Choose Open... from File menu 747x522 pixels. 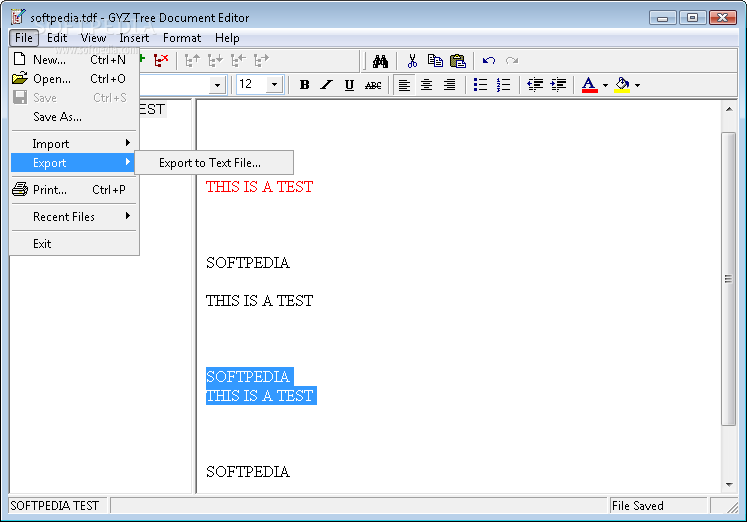pos(74,79)
